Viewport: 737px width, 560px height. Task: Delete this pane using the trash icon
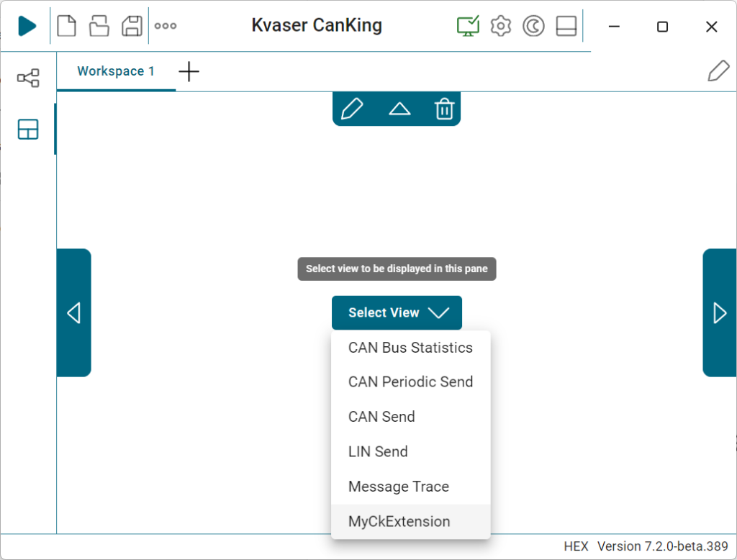pos(444,109)
